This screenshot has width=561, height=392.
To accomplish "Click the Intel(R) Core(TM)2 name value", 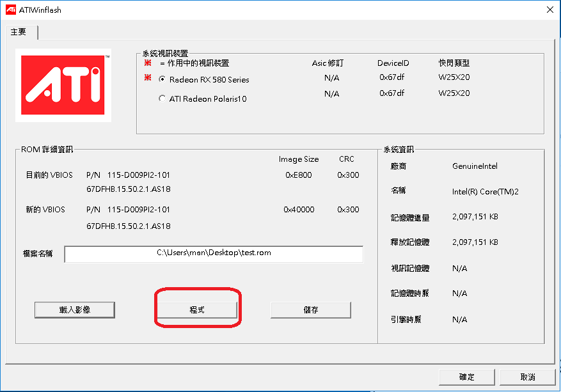I will pos(485,192).
